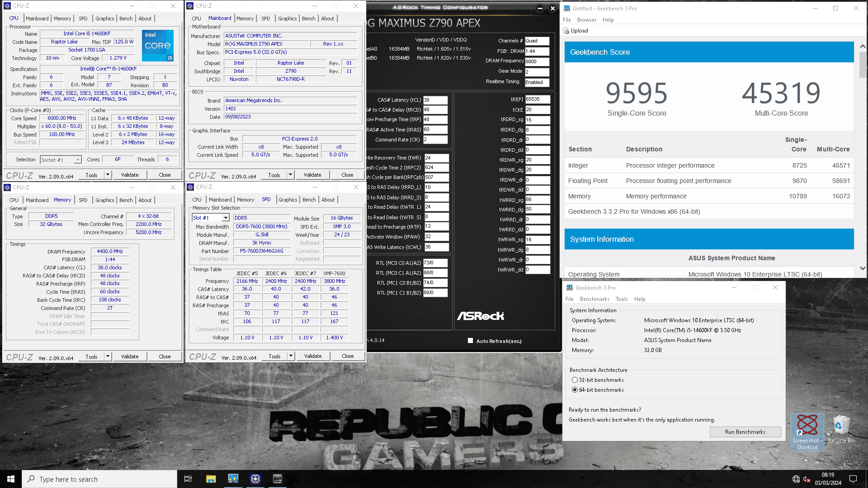Image resolution: width=868 pixels, height=488 pixels.
Task: Click the Command Rate (CR) field in ASRock configurator
Action: point(435,140)
